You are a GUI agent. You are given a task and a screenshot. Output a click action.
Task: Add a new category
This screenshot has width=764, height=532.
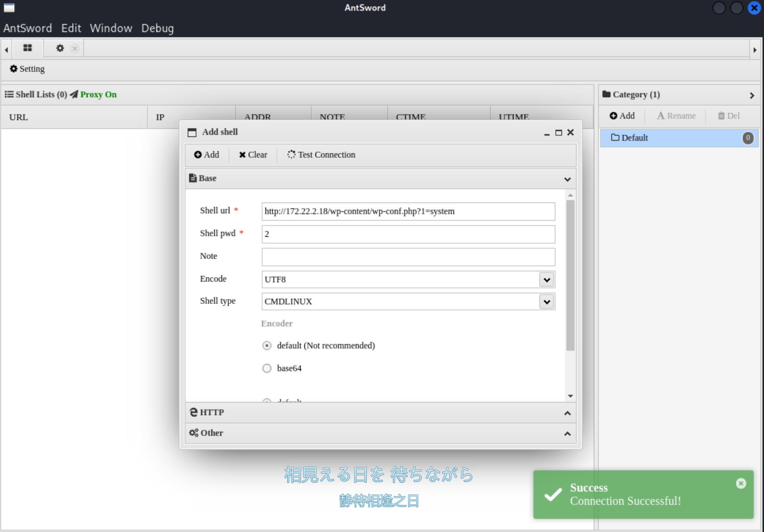pyautogui.click(x=622, y=116)
